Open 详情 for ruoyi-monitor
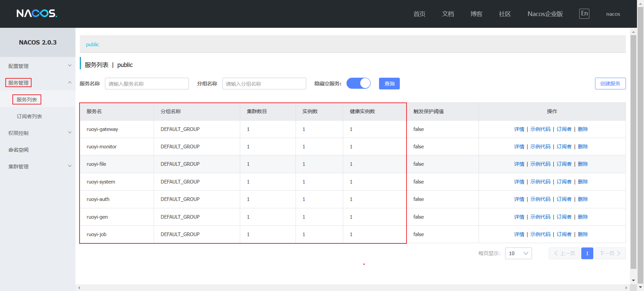Screen dimensions: 644x291 pos(519,147)
